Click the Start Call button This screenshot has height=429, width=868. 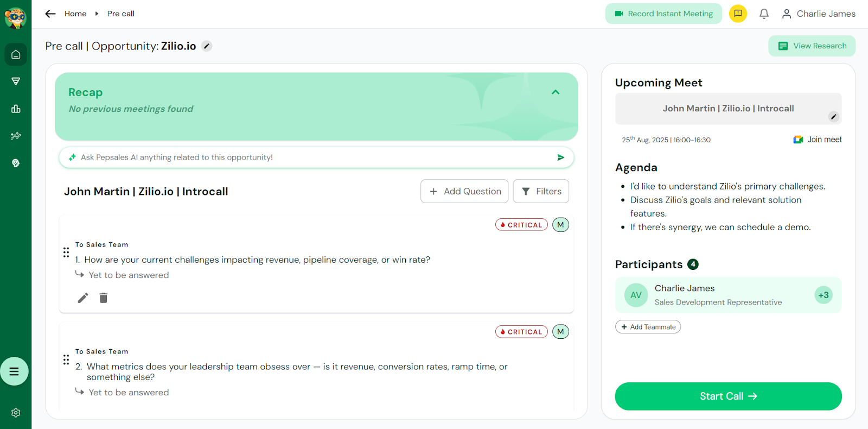pyautogui.click(x=728, y=396)
